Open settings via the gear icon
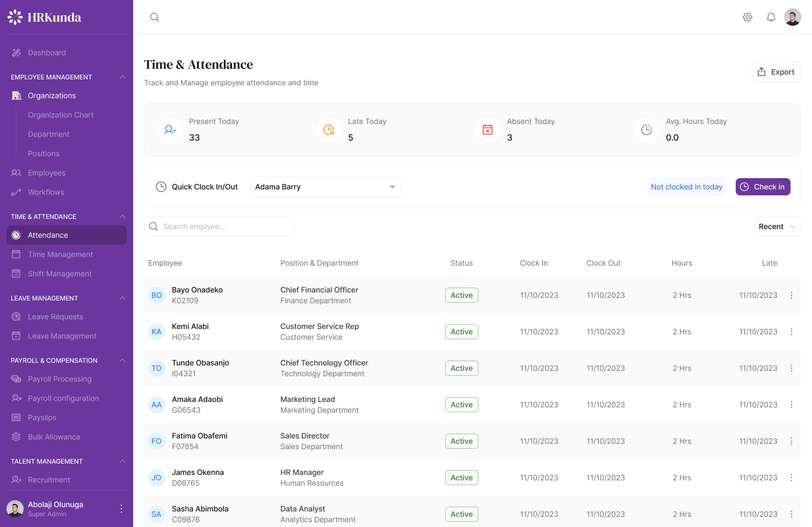This screenshot has width=812, height=527. (748, 17)
